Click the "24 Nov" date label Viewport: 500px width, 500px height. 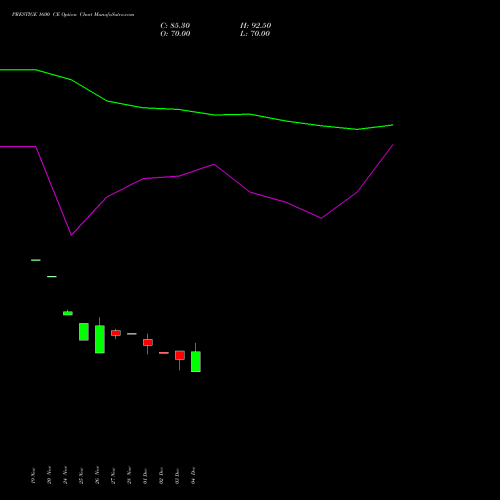click(x=65, y=476)
